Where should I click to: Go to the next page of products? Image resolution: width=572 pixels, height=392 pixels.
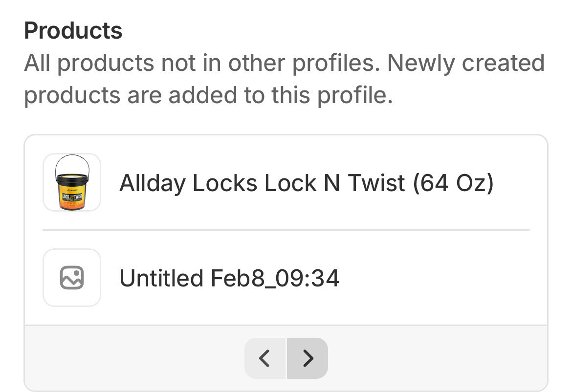[308, 358]
